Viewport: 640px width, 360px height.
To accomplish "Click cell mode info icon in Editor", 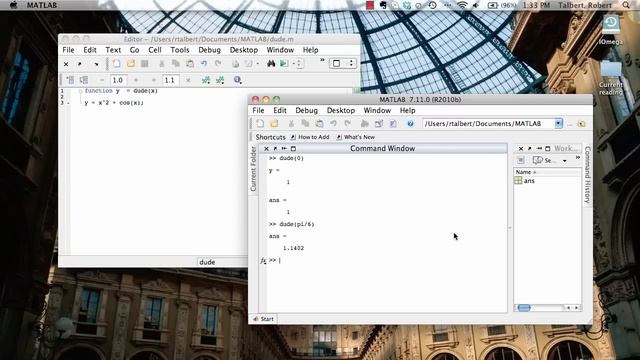I will [x=238, y=80].
